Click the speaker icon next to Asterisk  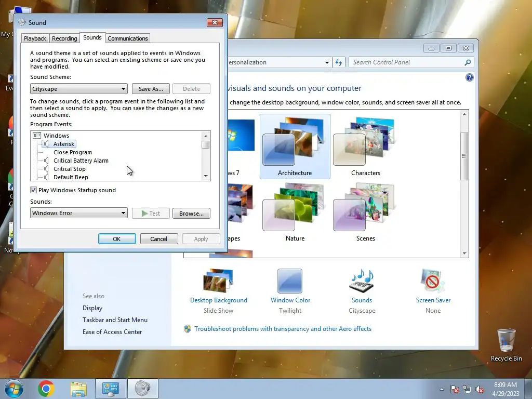46,144
